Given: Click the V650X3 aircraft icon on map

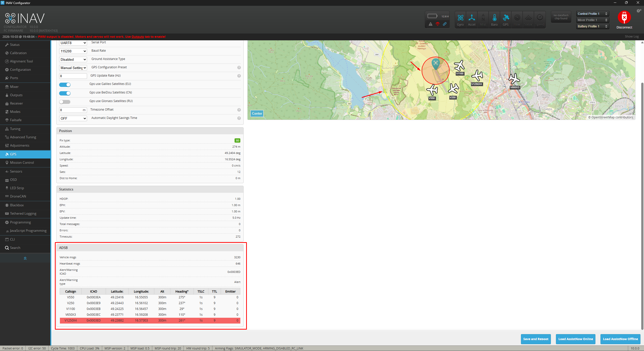Looking at the screenshot, I should 514,79.
